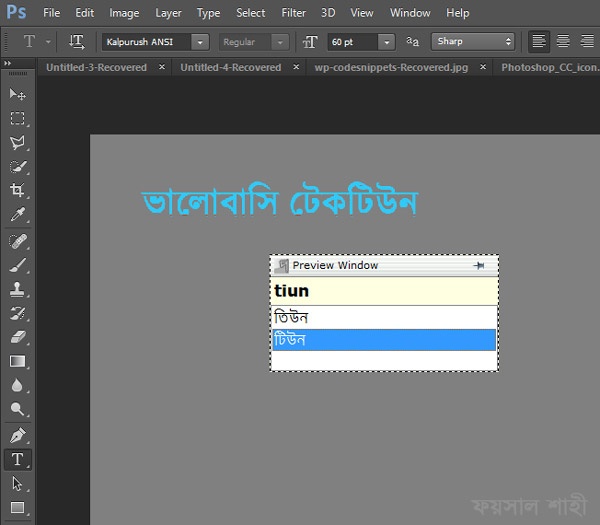Select the Brush tool

tap(17, 265)
